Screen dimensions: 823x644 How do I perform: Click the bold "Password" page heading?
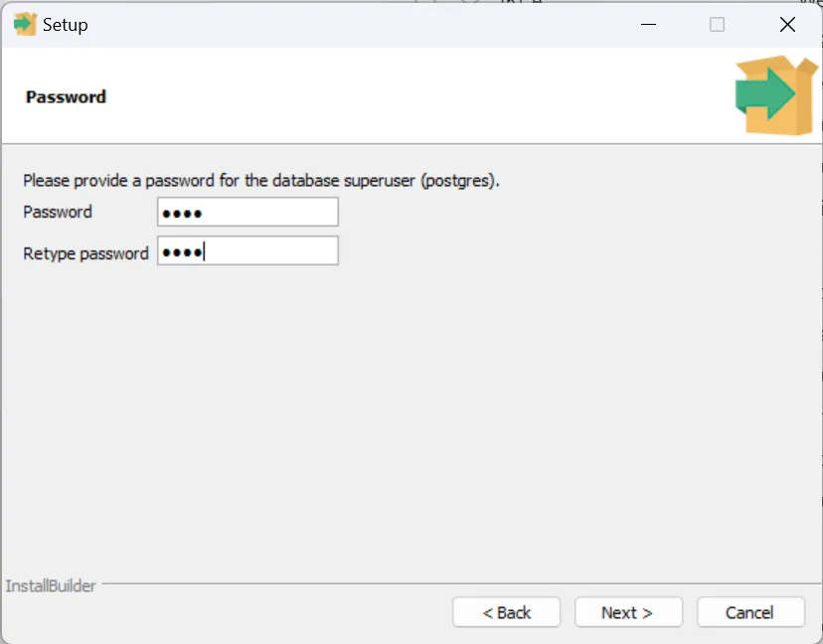tap(66, 97)
